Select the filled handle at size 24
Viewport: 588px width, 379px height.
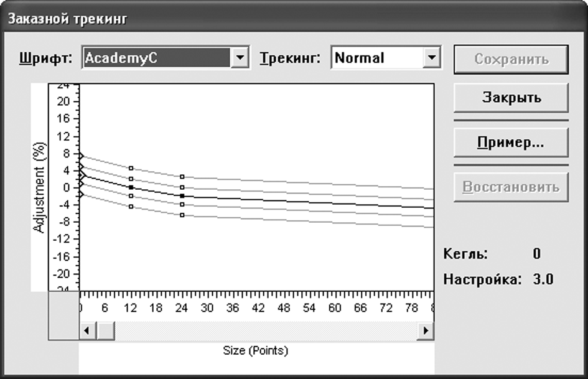182,196
